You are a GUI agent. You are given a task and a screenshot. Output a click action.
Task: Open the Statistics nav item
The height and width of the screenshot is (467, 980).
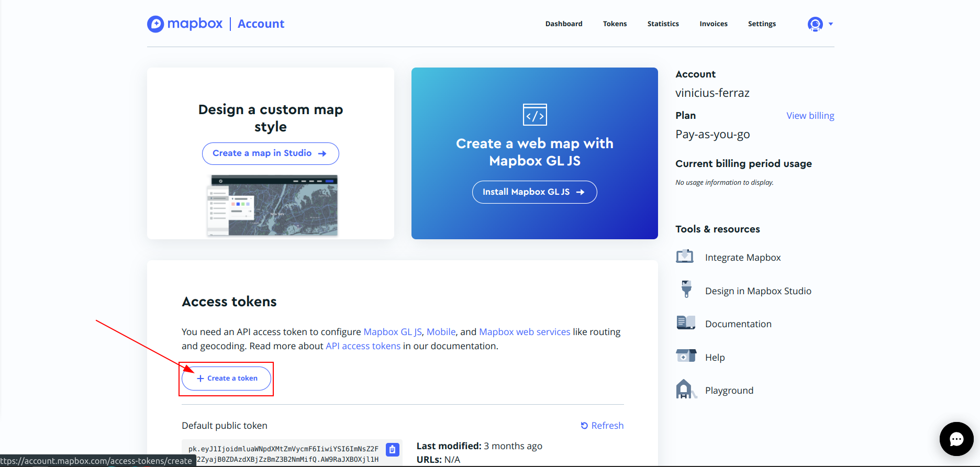point(663,24)
